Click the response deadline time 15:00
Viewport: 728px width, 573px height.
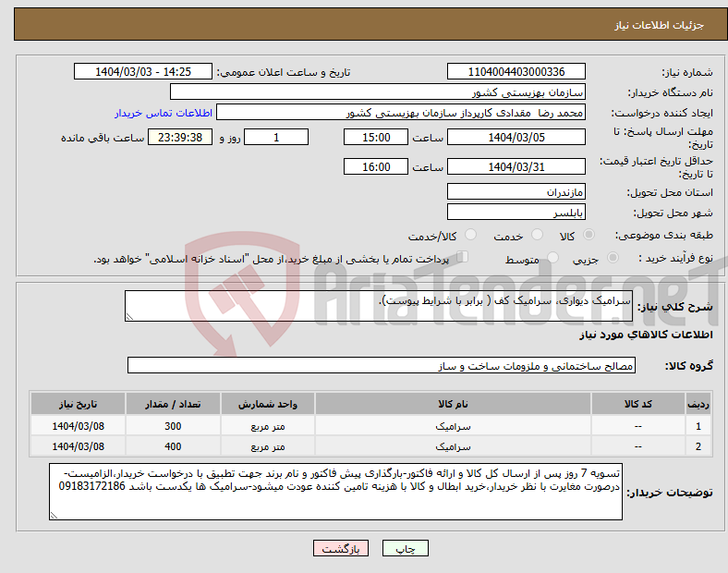tap(376, 138)
